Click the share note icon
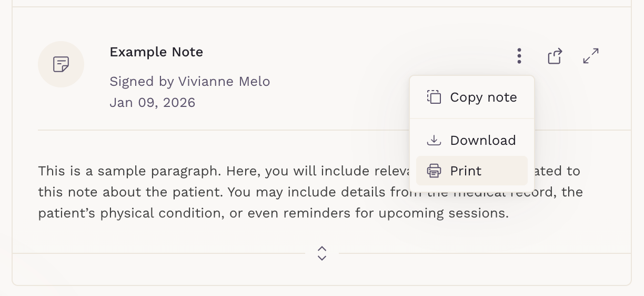This screenshot has width=644, height=296. pyautogui.click(x=555, y=56)
